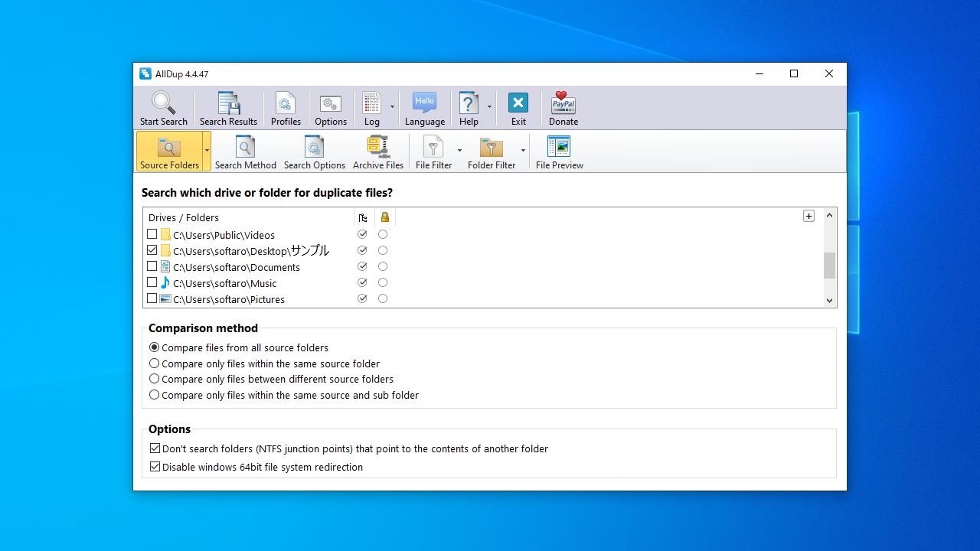Viewport: 980px width, 551px height.
Task: Toggle the lock circle for softaro\Documents row
Action: coord(383,266)
